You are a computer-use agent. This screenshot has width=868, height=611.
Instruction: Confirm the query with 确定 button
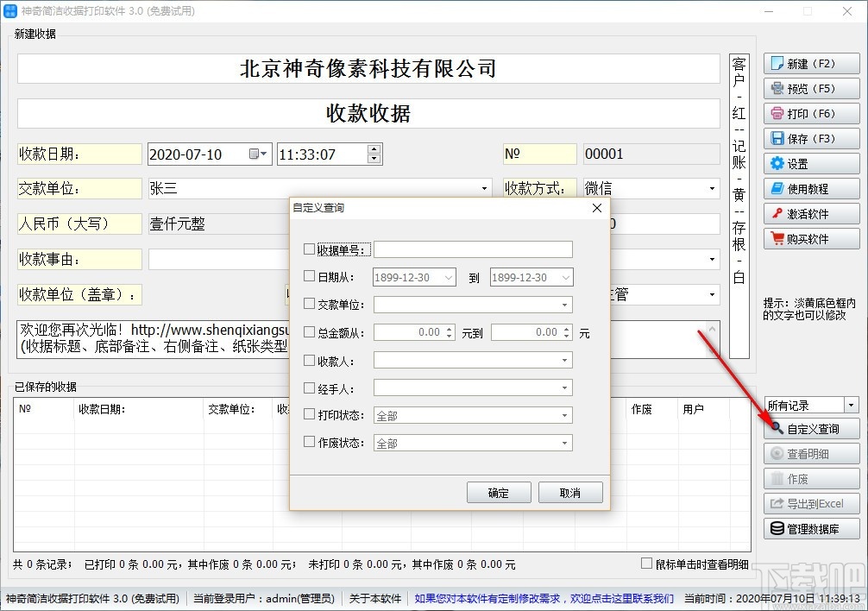(499, 492)
